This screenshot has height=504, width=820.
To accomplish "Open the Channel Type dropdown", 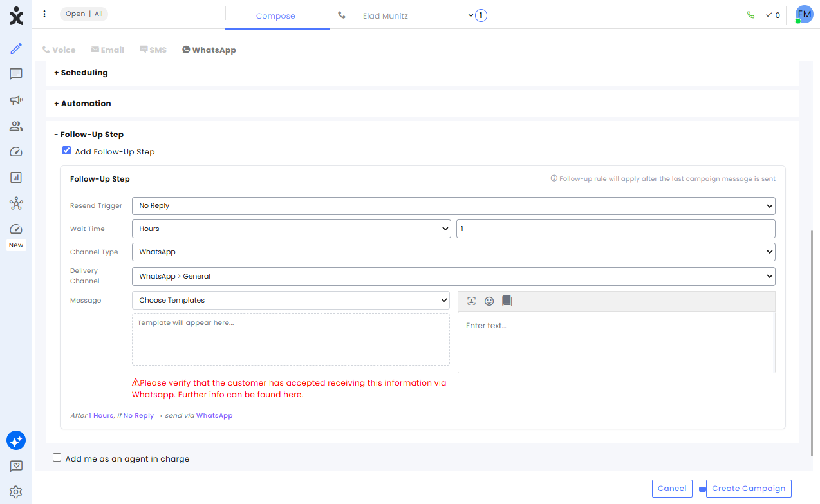I will click(453, 252).
